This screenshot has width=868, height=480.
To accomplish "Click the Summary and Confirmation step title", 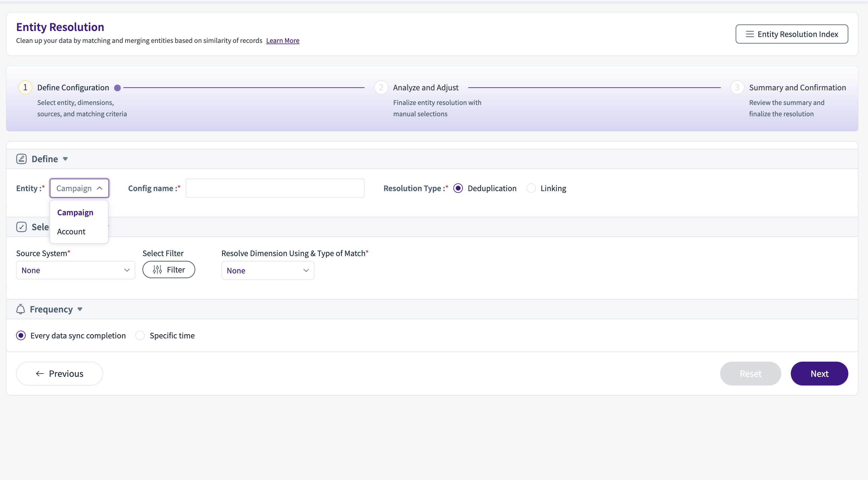I will pyautogui.click(x=798, y=88).
